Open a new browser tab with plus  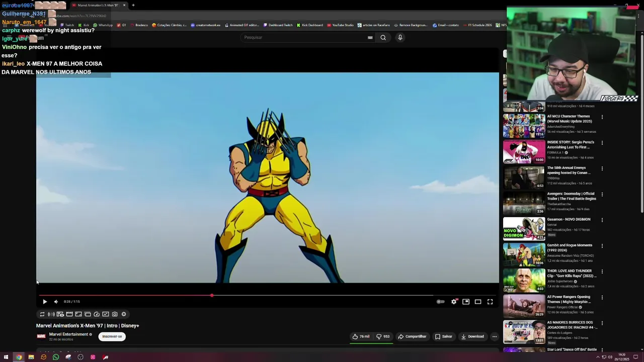tap(133, 5)
